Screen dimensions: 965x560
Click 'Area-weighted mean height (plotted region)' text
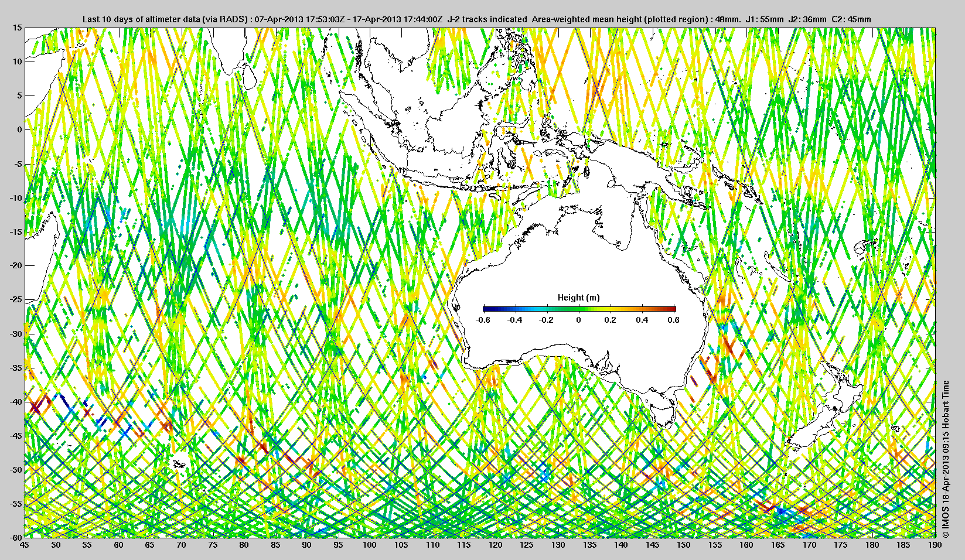[619, 19]
